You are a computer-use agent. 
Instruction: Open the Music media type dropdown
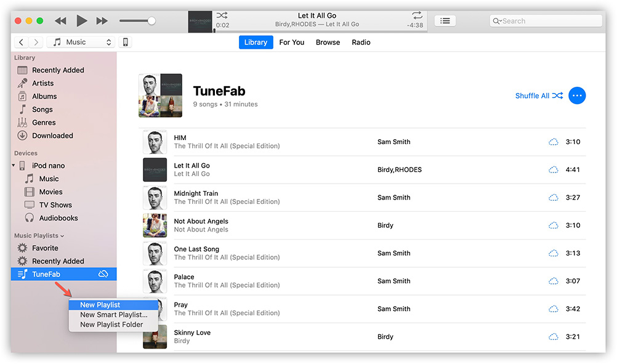coord(83,42)
